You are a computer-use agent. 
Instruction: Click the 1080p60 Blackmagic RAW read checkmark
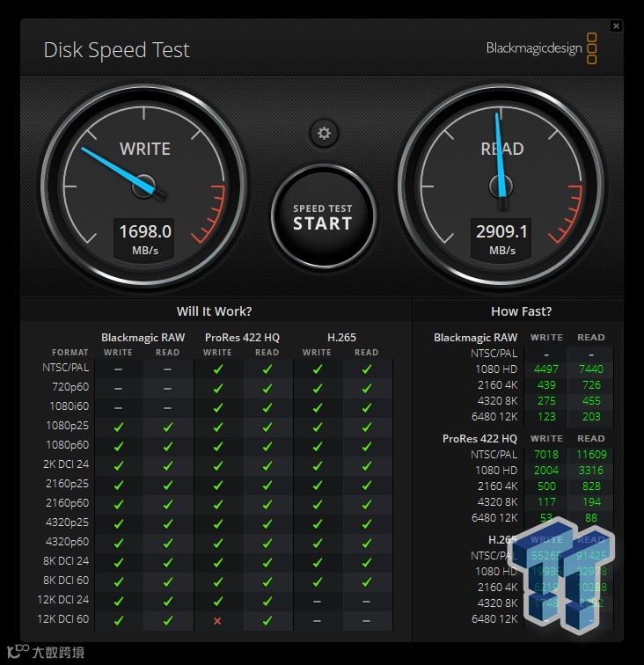167,447
